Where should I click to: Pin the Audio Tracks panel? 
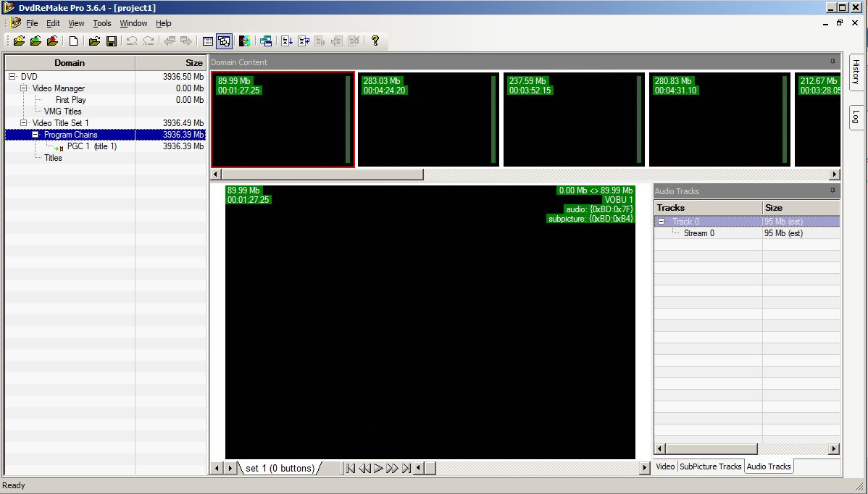click(x=832, y=191)
